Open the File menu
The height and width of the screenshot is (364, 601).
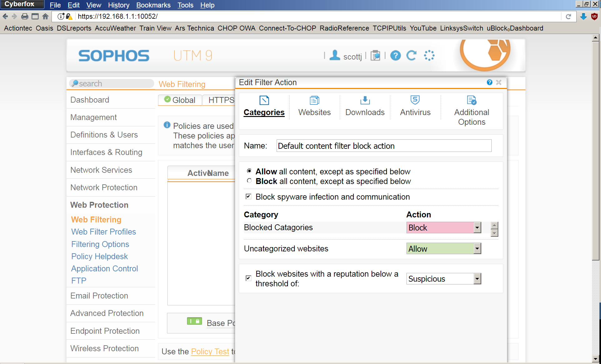pos(55,5)
